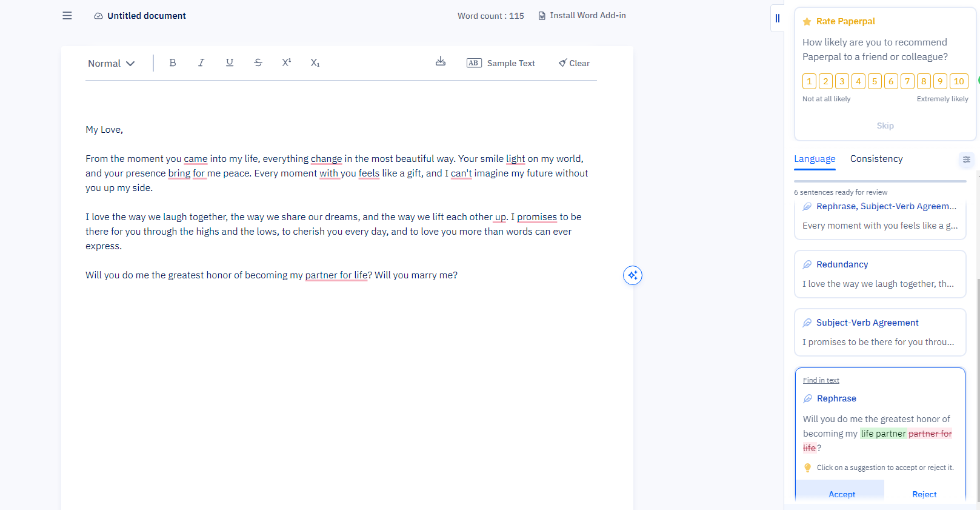This screenshot has height=510, width=980.
Task: Open the Normal text style dropdown
Action: tap(112, 64)
